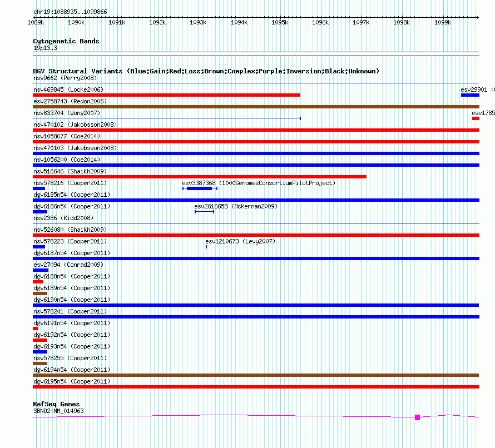Click the esv3387368 blue gain feature
This screenshot has height=448, width=495.
[x=200, y=188]
